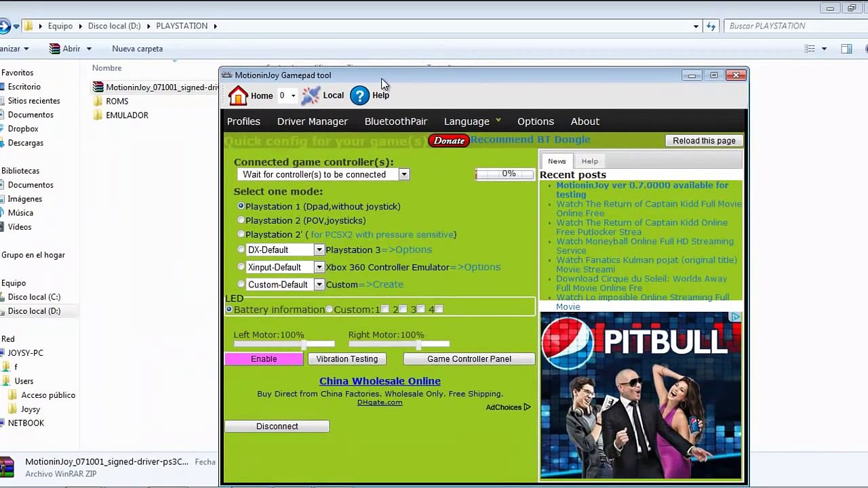Open the BluetoothPair menu
Image resolution: width=868 pixels, height=488 pixels.
[396, 121]
